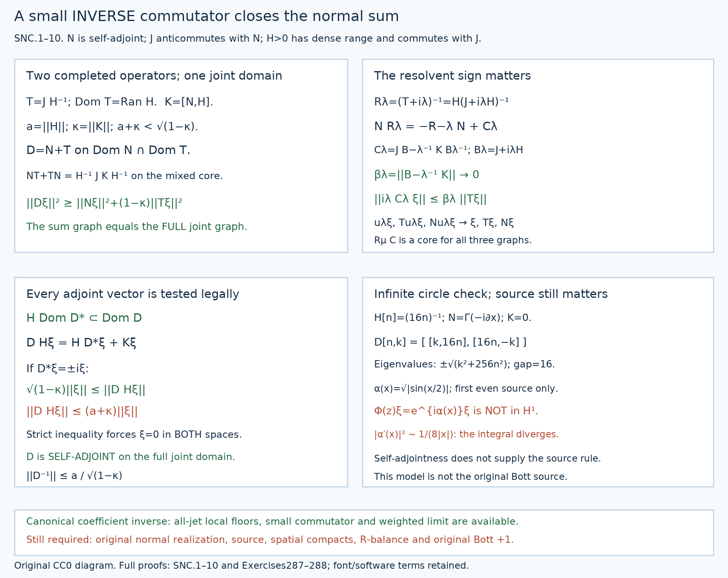Image resolution: width=728 pixels, height=578 pixels.
Task: Click 'This model is not the original Bott source.'
Action: click(470, 477)
